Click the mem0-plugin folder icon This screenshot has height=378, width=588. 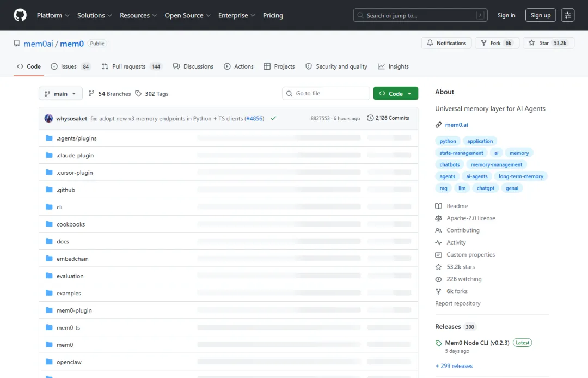[x=49, y=310]
